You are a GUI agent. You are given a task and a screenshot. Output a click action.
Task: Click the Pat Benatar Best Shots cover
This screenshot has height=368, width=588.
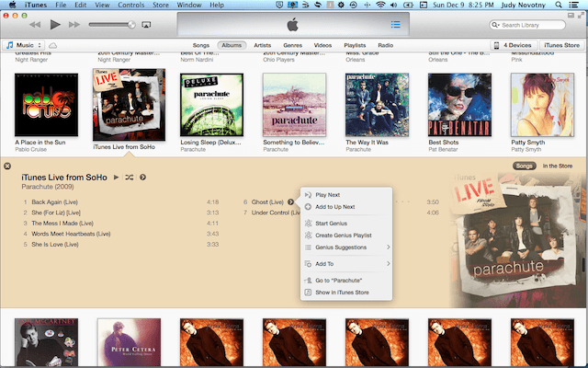click(x=459, y=105)
